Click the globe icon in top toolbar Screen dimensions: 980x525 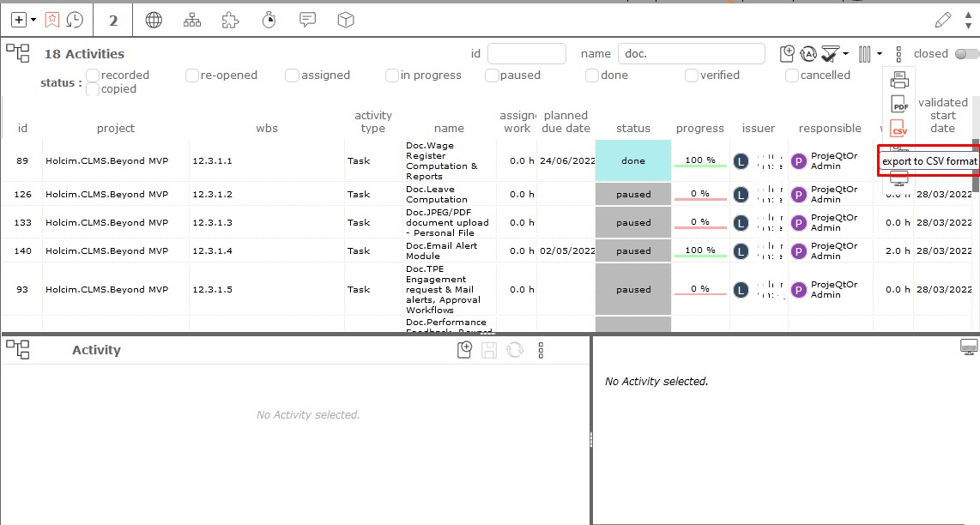coord(154,20)
